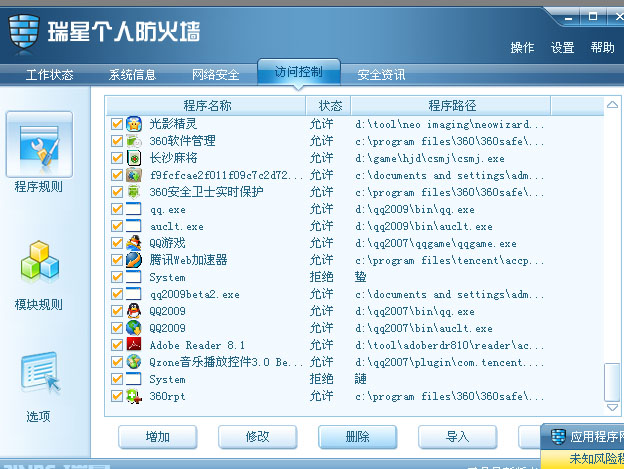Disable the QQ游戏 rule checkbox

pos(117,243)
